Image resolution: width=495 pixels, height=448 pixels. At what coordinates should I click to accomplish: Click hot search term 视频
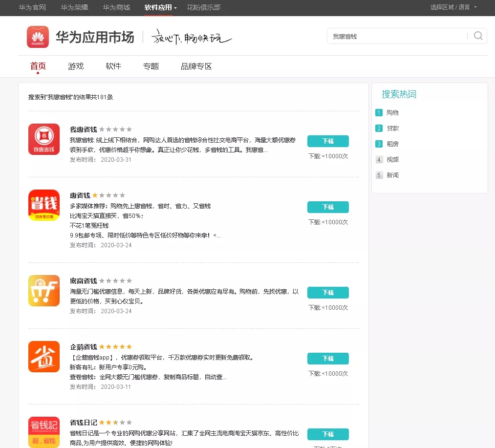[x=392, y=159]
